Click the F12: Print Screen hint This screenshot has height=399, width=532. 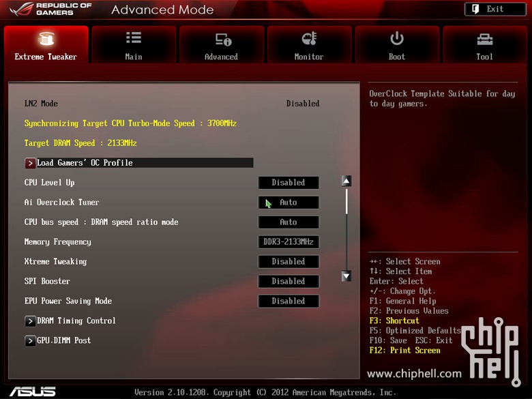click(404, 350)
